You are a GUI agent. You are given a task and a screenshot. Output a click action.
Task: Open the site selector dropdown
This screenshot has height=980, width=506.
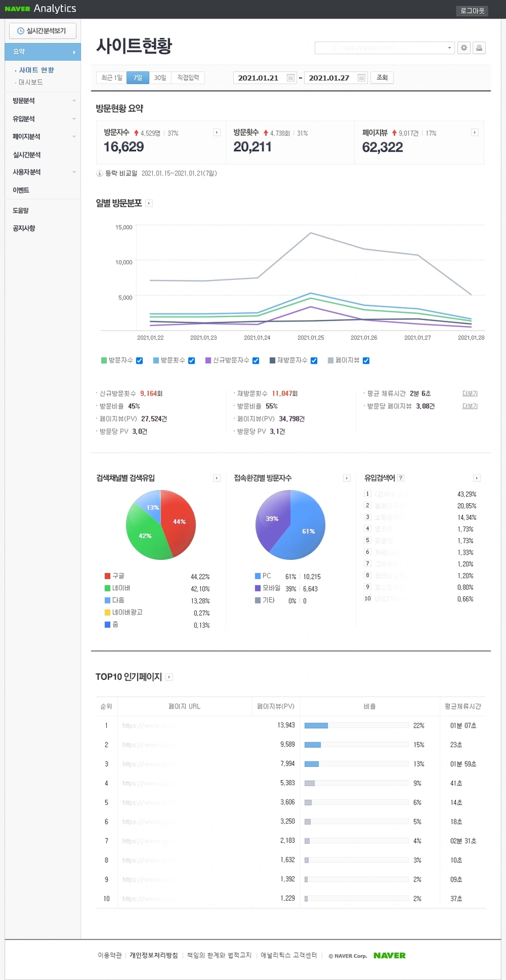tap(384, 48)
